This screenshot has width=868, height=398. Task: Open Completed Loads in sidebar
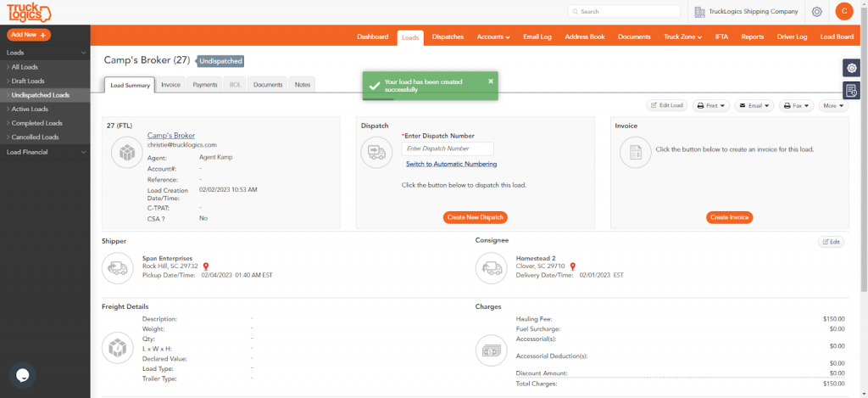click(45, 123)
